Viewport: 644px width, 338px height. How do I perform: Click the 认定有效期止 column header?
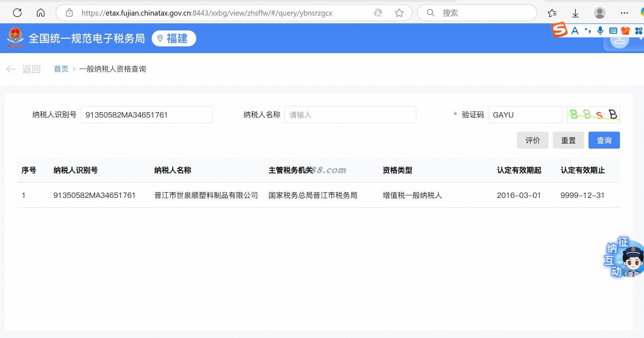pos(583,170)
